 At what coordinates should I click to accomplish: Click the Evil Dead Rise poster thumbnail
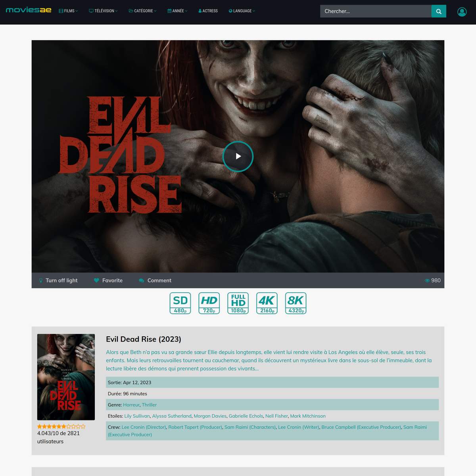(x=66, y=377)
